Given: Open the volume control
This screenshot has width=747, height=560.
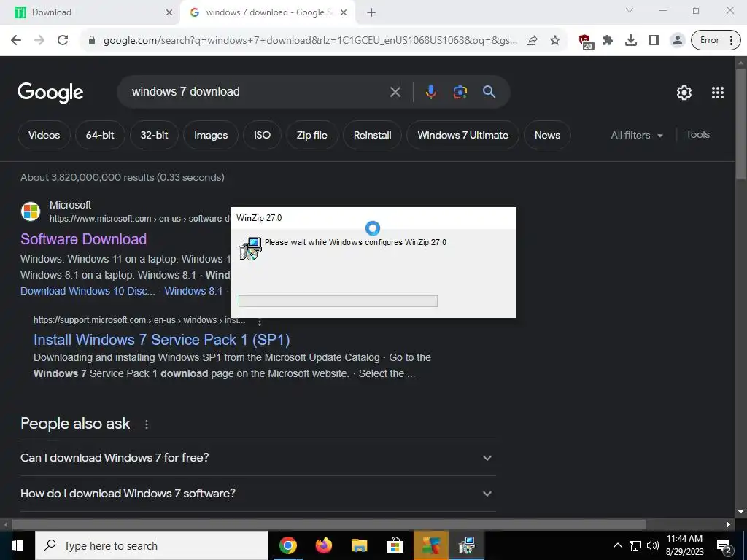Looking at the screenshot, I should tap(653, 545).
